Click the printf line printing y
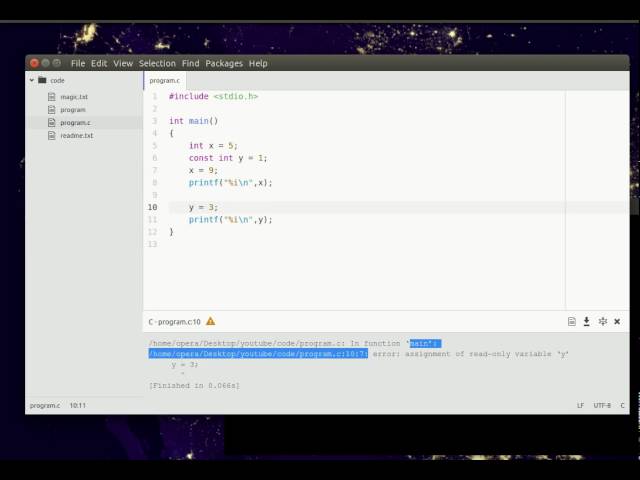Viewport: 640px width, 480px height. 230,220
